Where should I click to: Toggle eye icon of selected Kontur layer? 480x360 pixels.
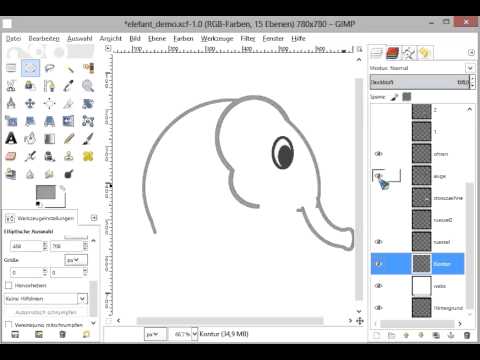378,264
